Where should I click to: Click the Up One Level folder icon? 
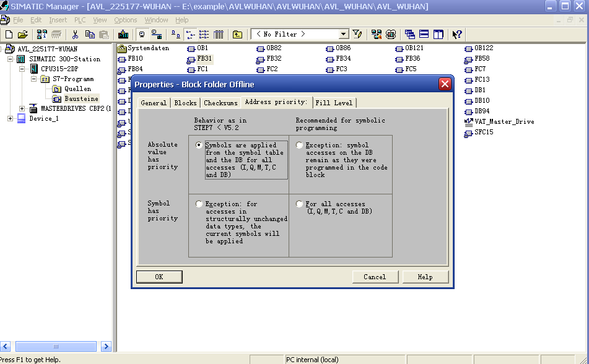[x=237, y=35]
